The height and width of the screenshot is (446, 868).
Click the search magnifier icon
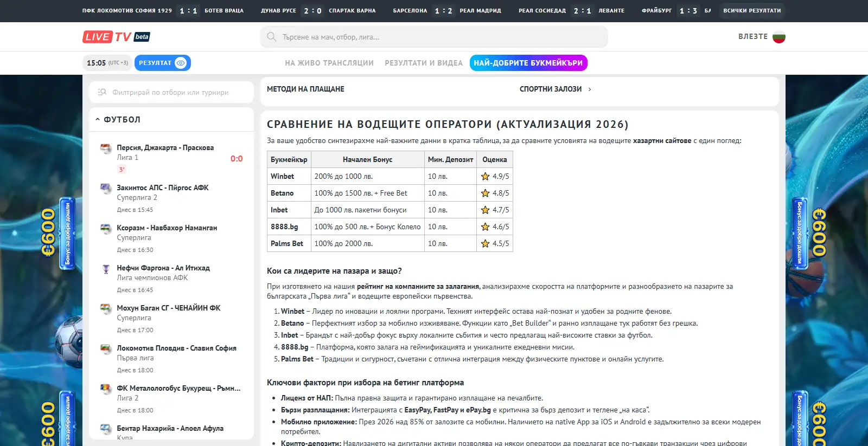coord(272,37)
